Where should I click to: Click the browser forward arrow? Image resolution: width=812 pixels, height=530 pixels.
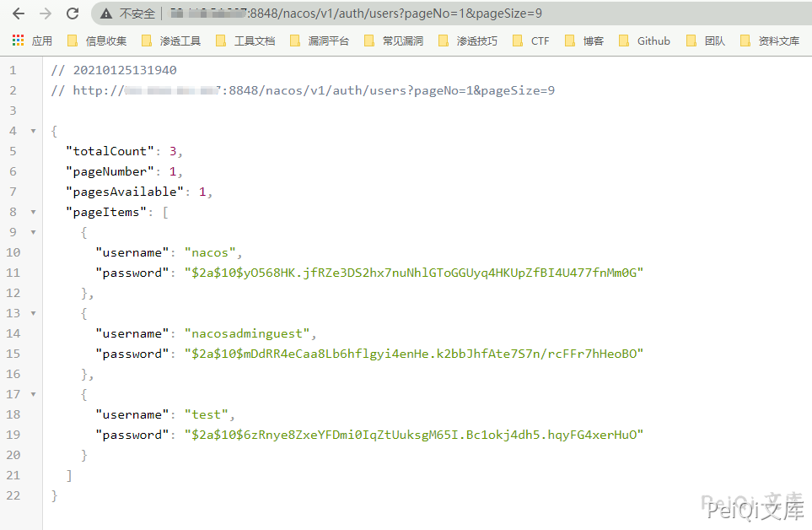tap(46, 14)
